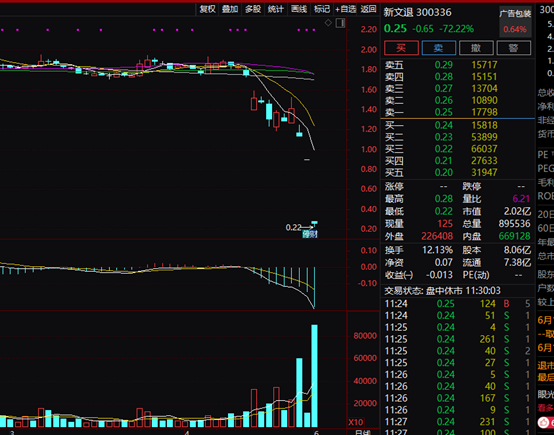
Task: Click the 流通 value 7.38亿
Action: [x=517, y=263]
